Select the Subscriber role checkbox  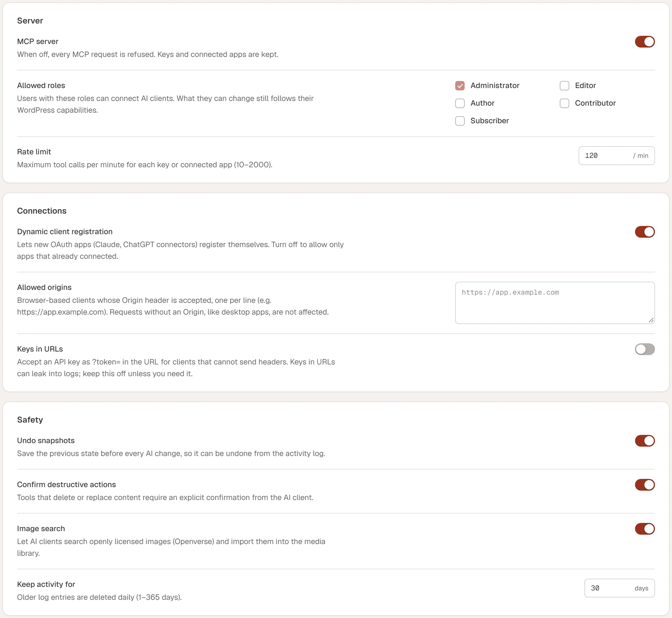(460, 121)
